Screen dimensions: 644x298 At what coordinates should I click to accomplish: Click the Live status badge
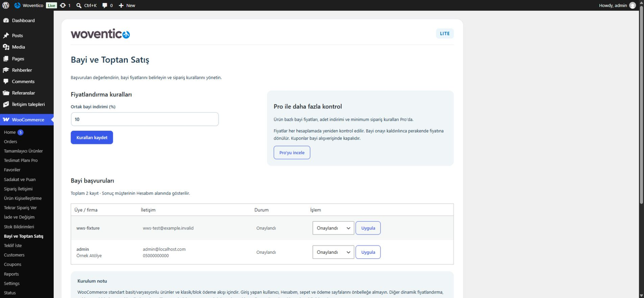coord(52,6)
